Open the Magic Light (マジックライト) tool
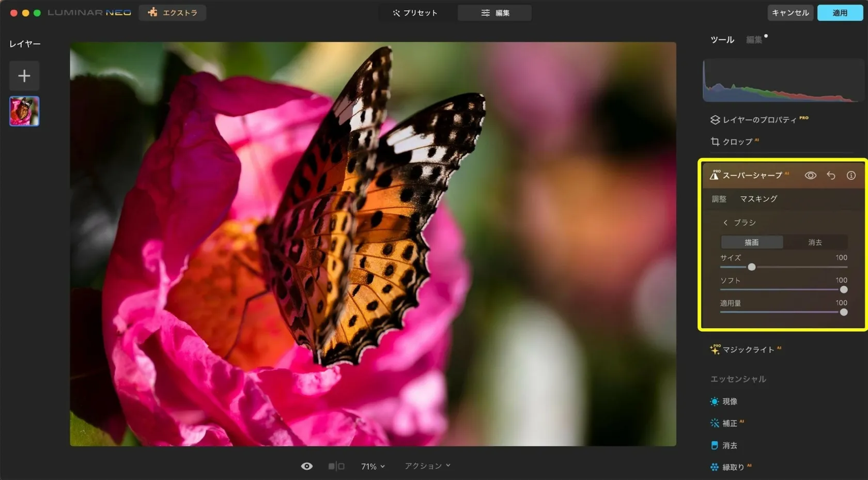 (748, 350)
